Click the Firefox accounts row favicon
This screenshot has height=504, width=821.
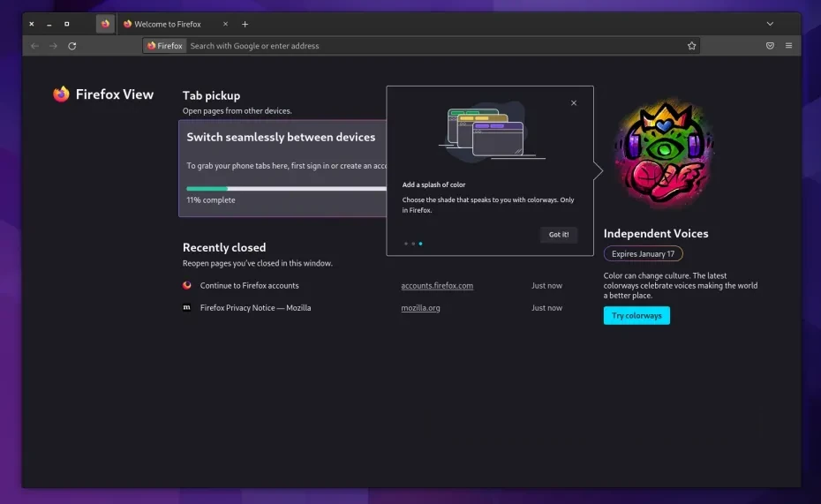click(187, 285)
